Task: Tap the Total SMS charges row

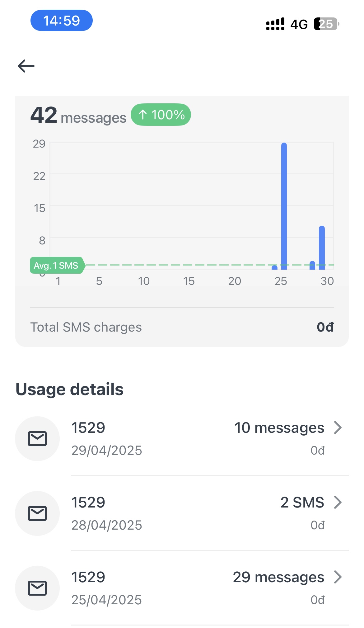Action: pos(182,327)
